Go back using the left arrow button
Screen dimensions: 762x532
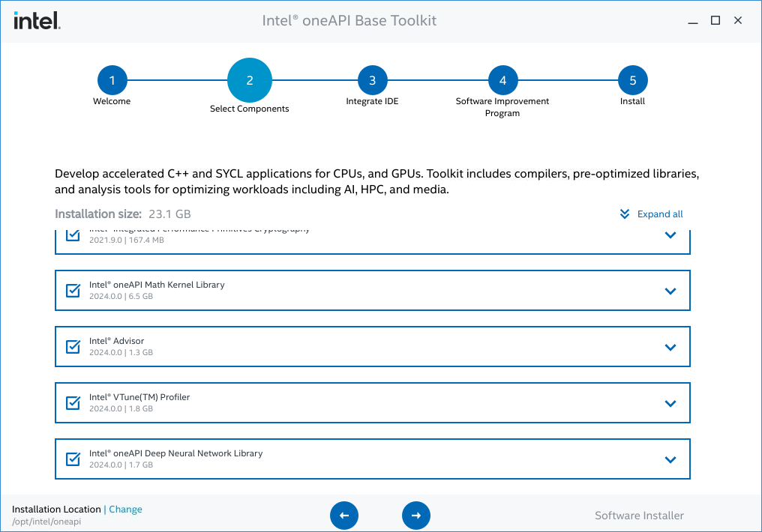pyautogui.click(x=344, y=515)
